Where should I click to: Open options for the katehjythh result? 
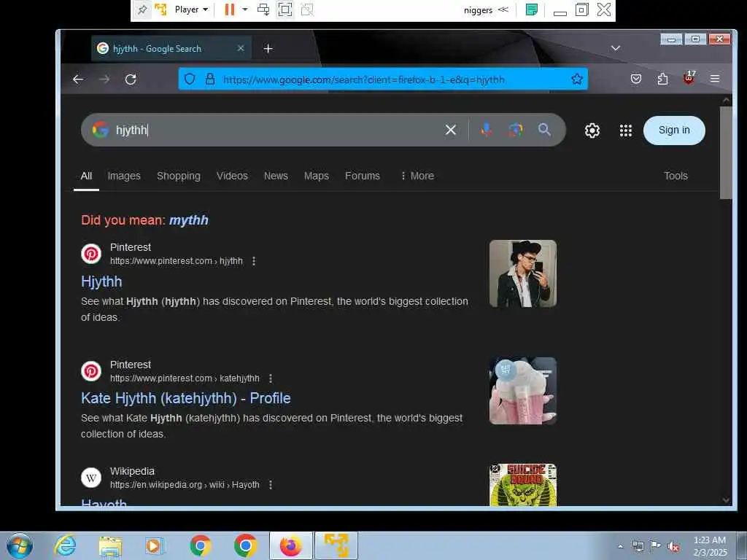tap(271, 378)
